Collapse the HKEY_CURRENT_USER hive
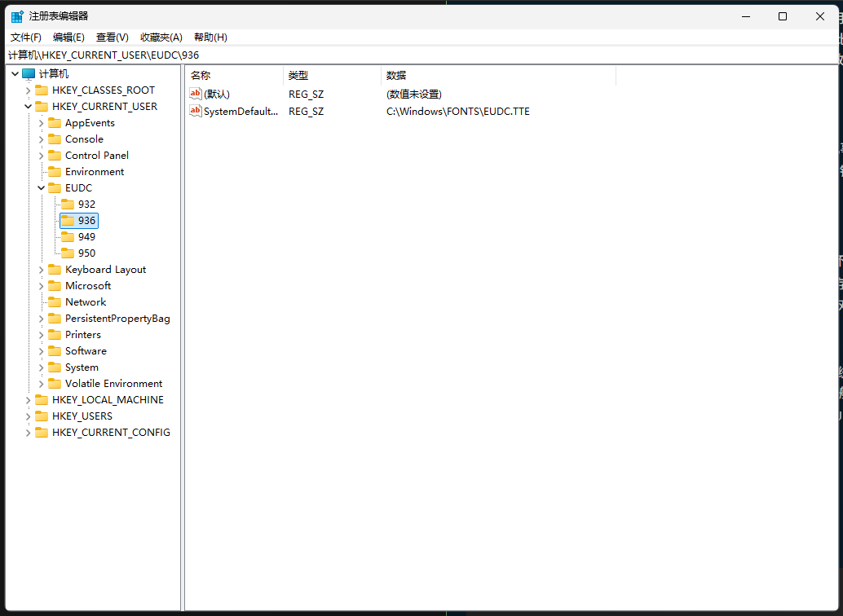Screen dimensions: 843x616 (28, 107)
